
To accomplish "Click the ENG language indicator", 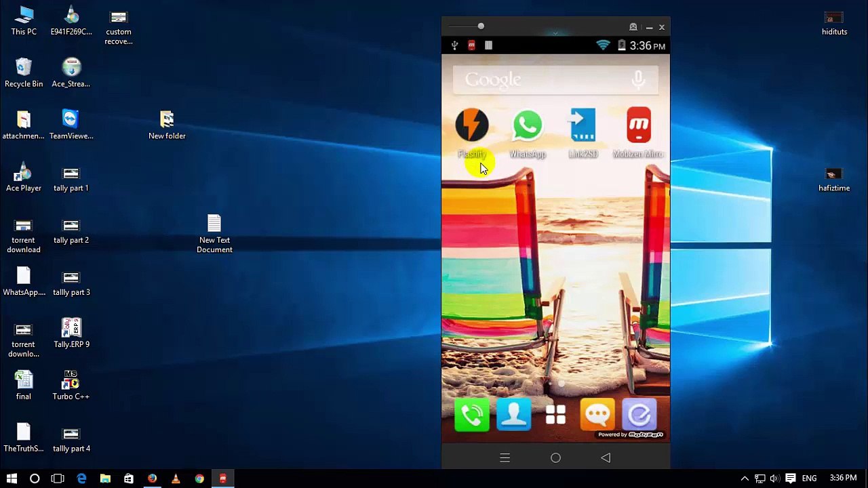I will (x=809, y=479).
